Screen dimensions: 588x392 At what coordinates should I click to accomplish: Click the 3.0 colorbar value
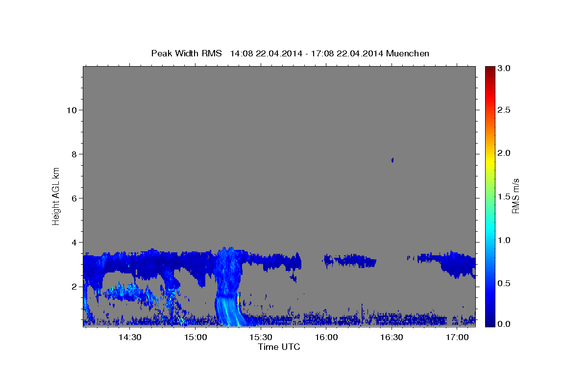tap(505, 69)
